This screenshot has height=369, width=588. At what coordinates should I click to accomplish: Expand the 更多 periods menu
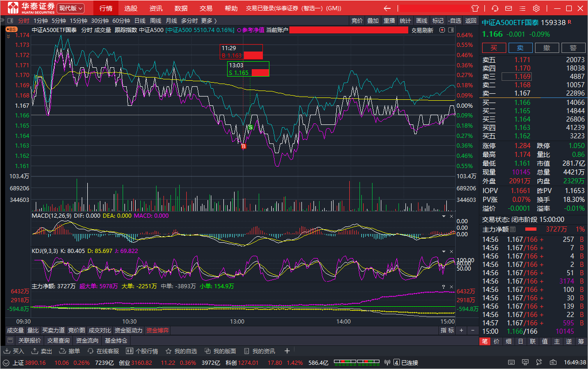[x=209, y=20]
